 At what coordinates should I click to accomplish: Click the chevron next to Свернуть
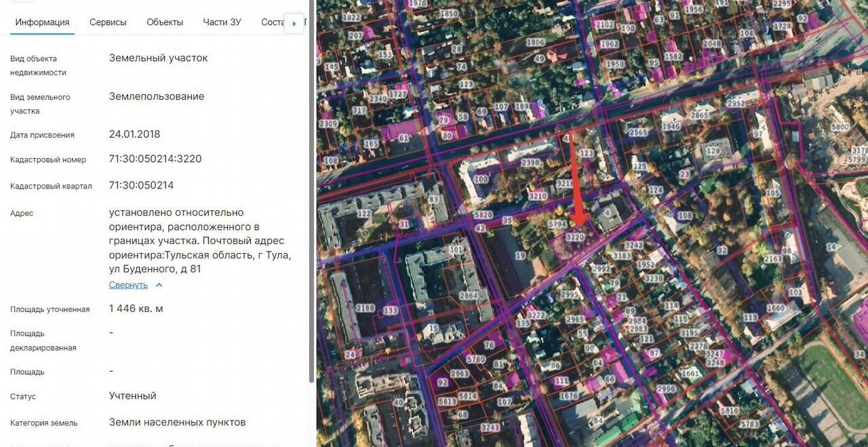tap(159, 285)
